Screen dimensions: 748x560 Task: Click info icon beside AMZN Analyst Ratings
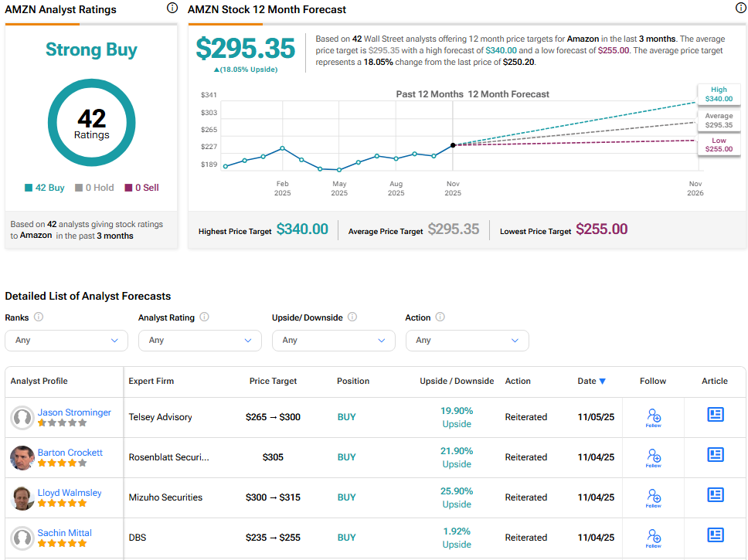pyautogui.click(x=172, y=8)
